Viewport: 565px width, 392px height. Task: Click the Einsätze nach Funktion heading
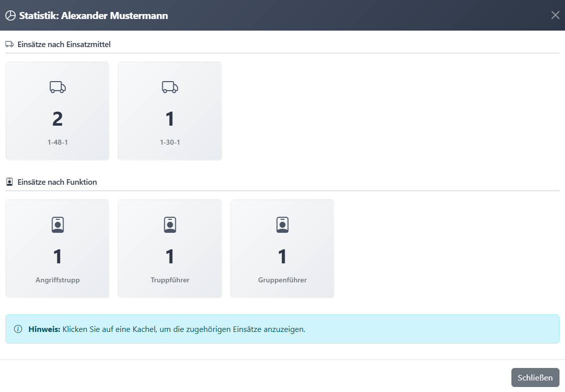click(57, 182)
